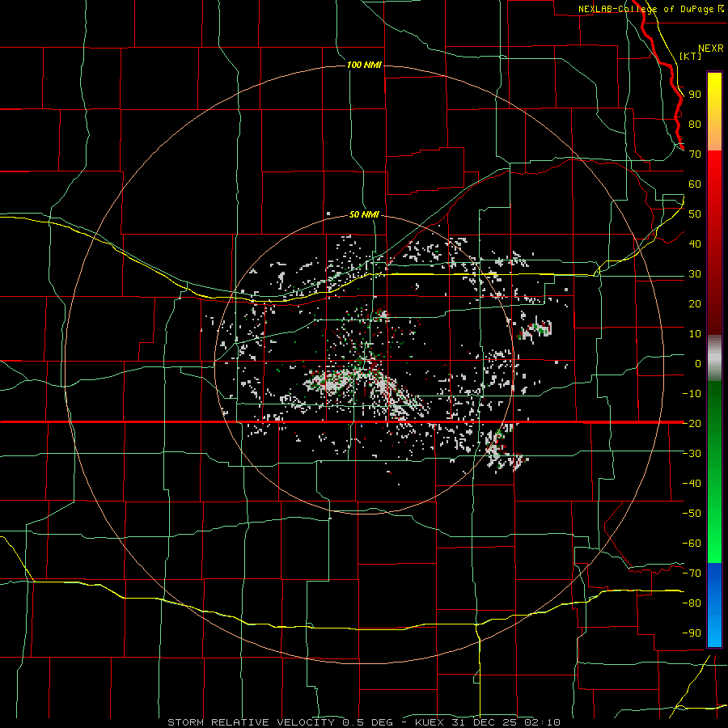Screen dimensions: 728x728
Task: Click the -30 value on the velocity scale
Action: (692, 454)
